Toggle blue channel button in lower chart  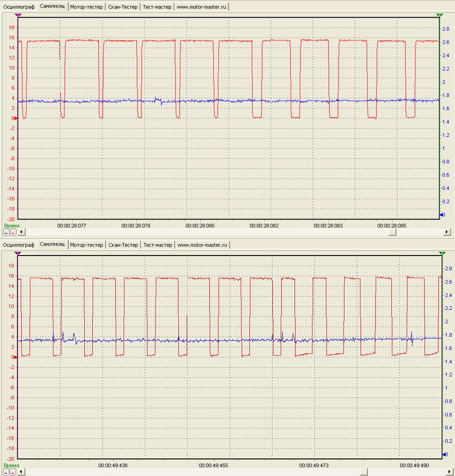(6, 472)
